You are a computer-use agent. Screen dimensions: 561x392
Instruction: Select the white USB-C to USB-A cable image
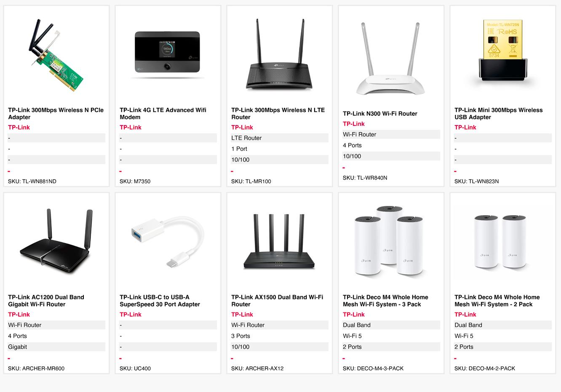click(x=168, y=243)
